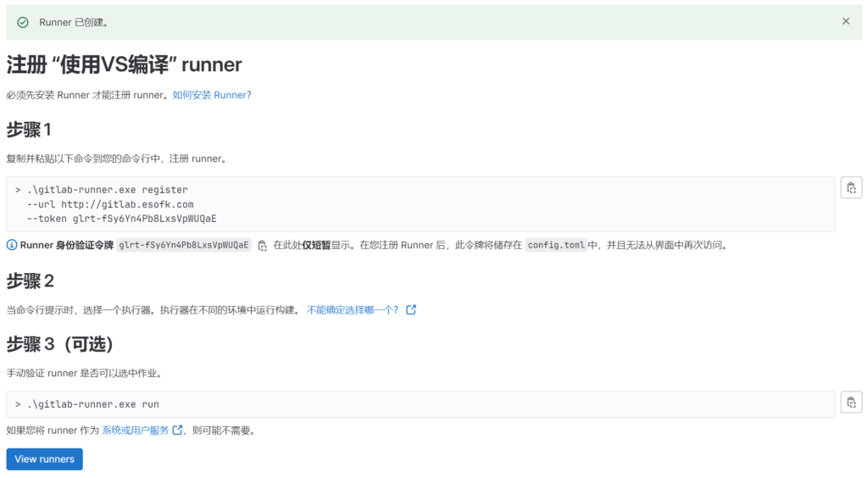
Task: Copy the runner authentication token via small clipboard icon
Action: tap(262, 245)
